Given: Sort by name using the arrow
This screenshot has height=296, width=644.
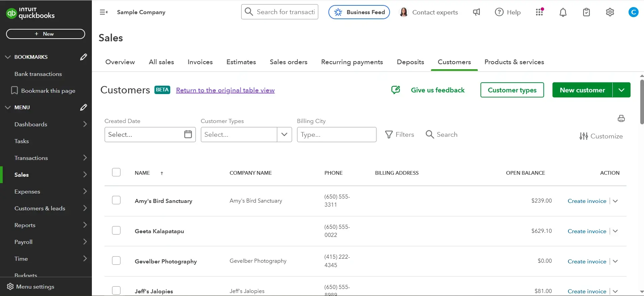Looking at the screenshot, I should pyautogui.click(x=162, y=173).
